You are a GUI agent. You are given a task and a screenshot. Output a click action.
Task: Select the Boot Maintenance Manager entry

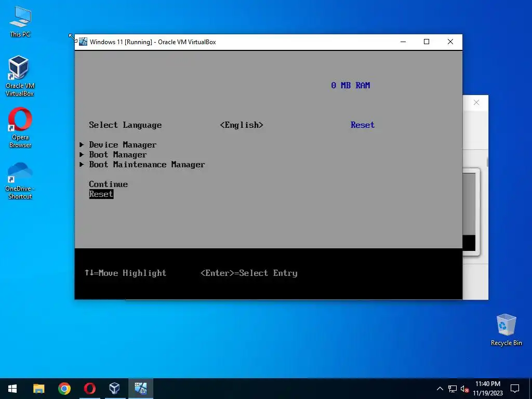(147, 165)
